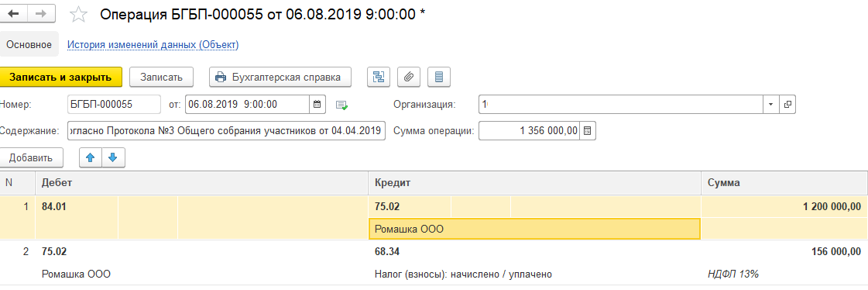868x290 pixels.
Task: Move row down with blue down arrow
Action: click(114, 157)
